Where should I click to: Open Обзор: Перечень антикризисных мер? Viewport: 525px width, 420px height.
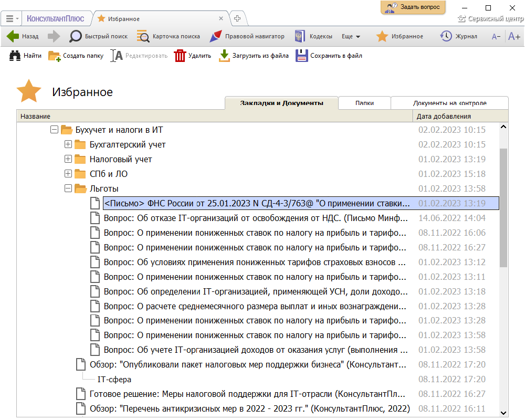point(250,409)
